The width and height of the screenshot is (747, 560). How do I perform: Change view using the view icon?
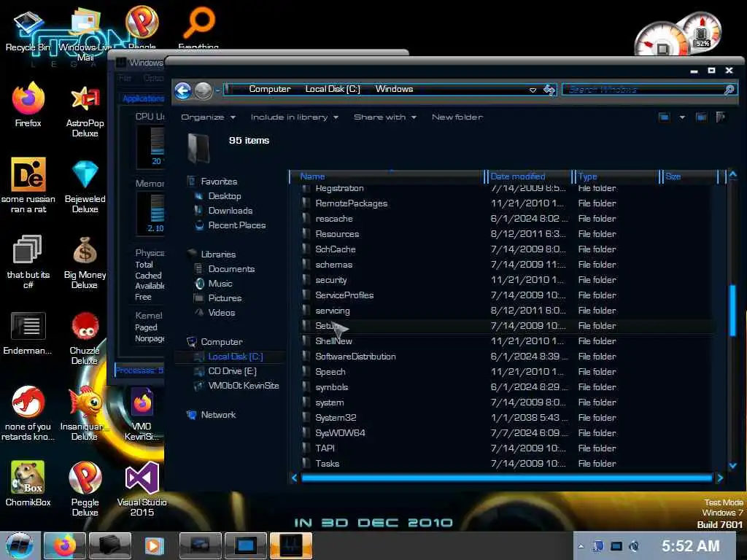coord(664,117)
